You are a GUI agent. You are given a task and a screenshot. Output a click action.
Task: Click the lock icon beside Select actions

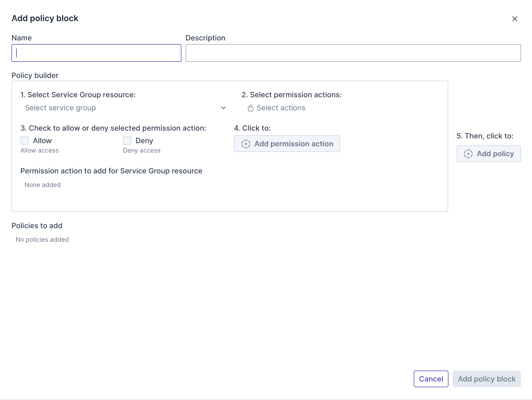click(x=250, y=108)
